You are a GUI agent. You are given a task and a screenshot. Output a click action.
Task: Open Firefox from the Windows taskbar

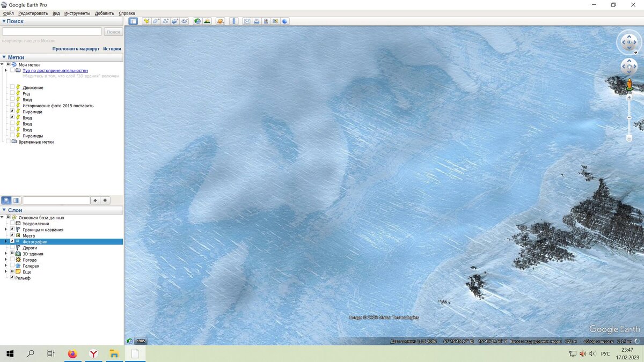[72, 353]
